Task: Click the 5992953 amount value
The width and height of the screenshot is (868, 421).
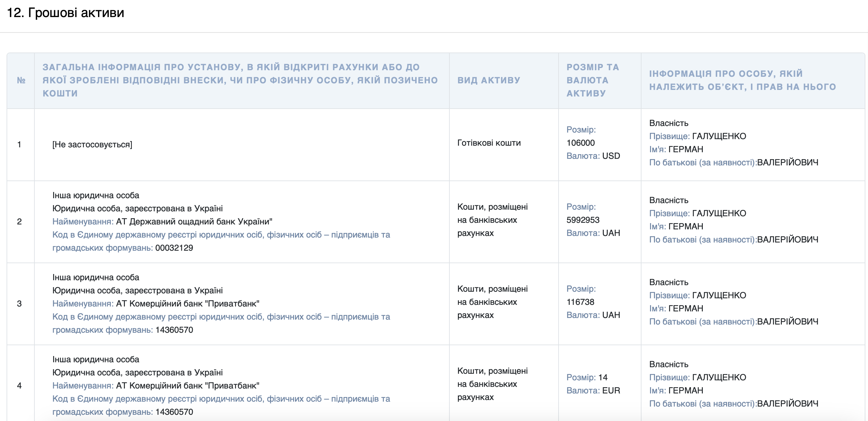Action: (x=582, y=220)
